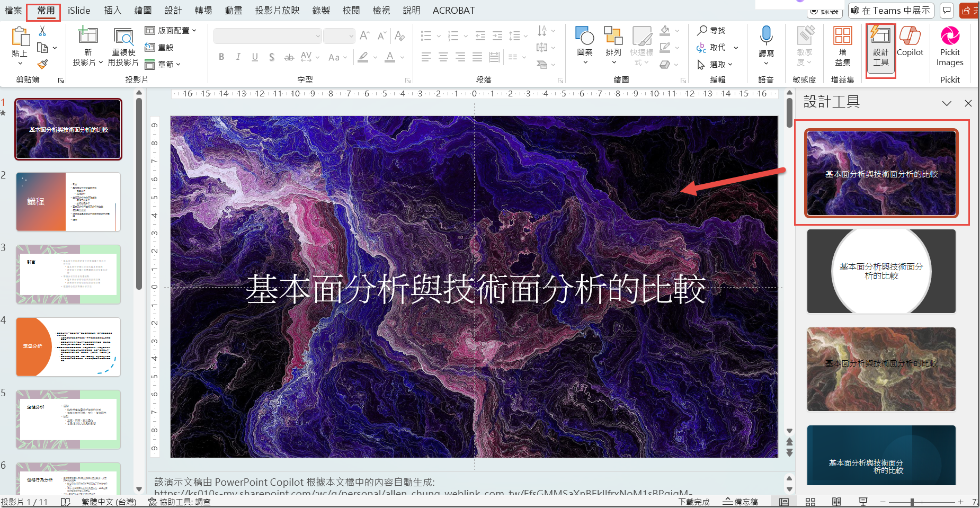The width and height of the screenshot is (980, 508).
Task: Click the font color A swatch
Action: pyautogui.click(x=390, y=57)
